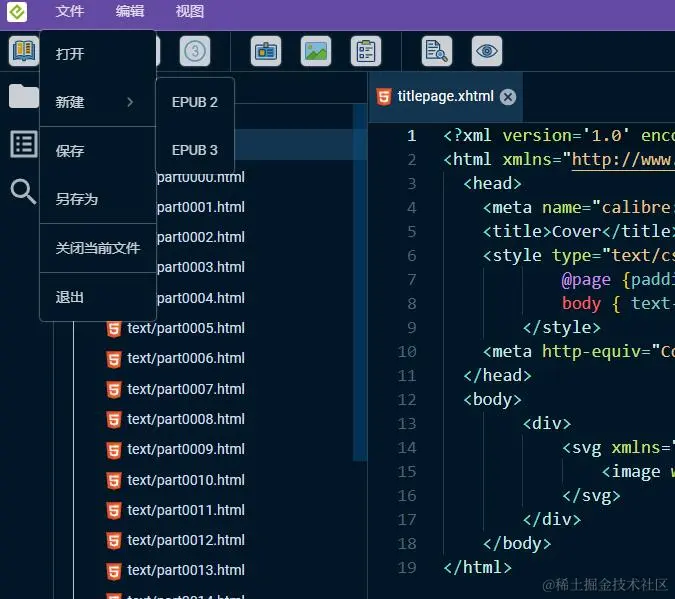
Task: Open part0001.html in file list
Action: tap(201, 207)
